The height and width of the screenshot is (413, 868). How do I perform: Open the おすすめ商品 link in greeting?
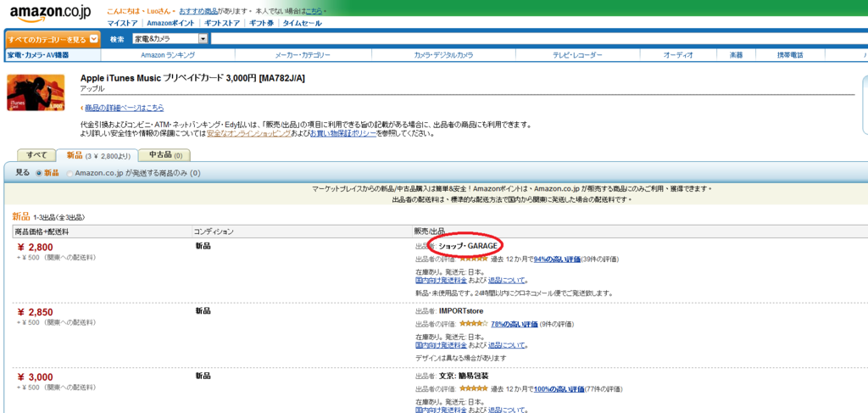[x=198, y=11]
